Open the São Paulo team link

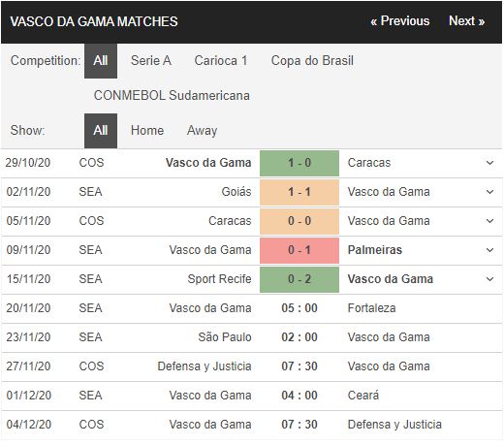click(x=225, y=337)
